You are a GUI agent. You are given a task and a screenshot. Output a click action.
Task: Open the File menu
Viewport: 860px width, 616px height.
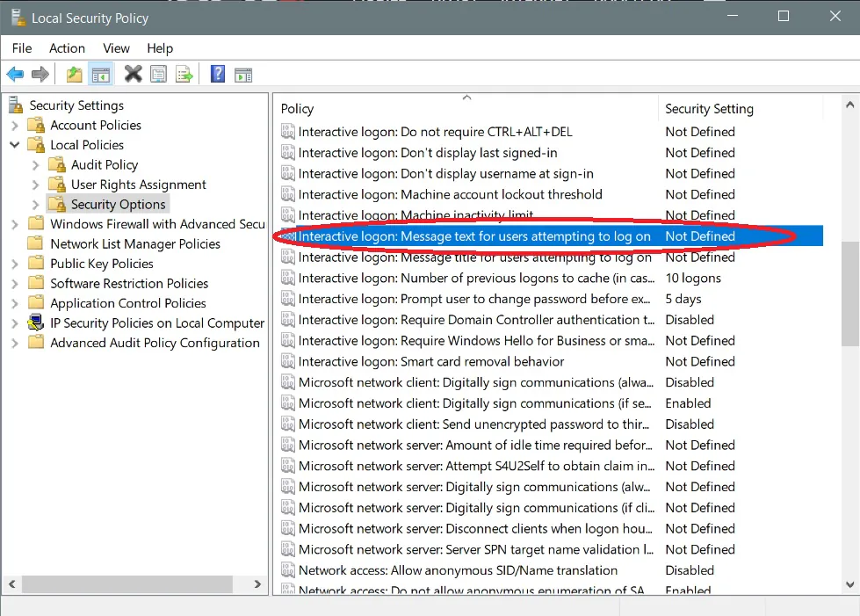coord(22,48)
